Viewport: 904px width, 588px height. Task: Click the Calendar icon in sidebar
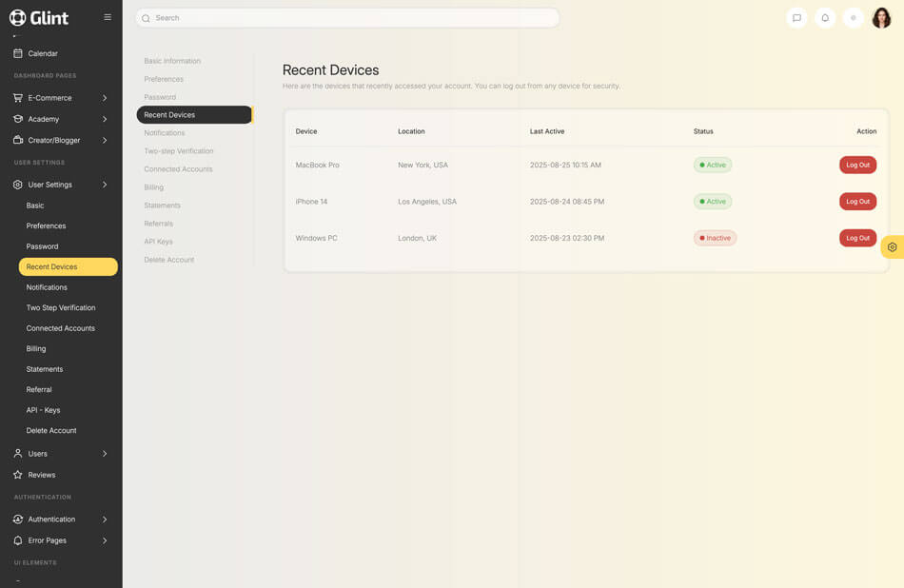click(18, 53)
